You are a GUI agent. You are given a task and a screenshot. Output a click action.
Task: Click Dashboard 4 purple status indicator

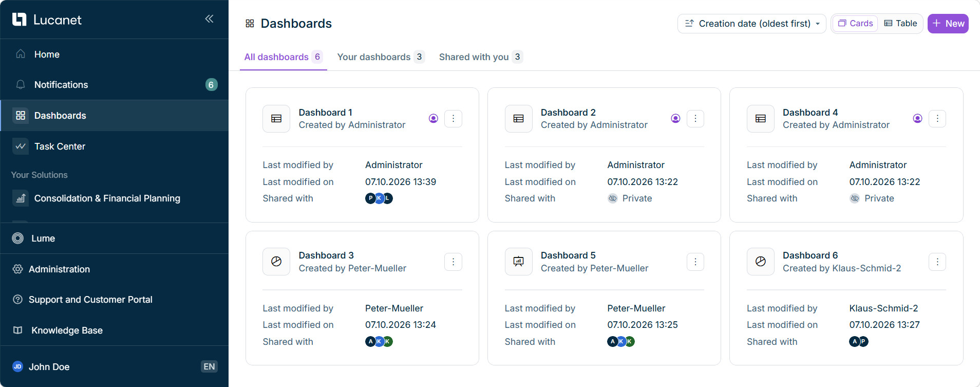coord(917,119)
